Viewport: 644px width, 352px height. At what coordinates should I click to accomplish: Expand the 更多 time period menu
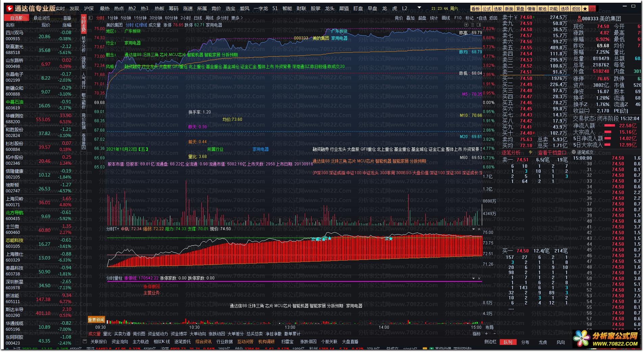237,18
